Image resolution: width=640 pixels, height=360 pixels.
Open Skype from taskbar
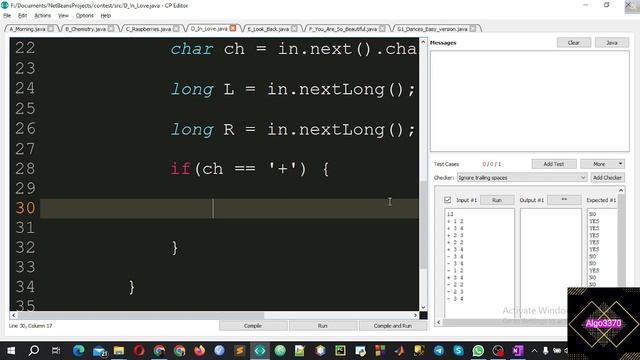click(458, 351)
